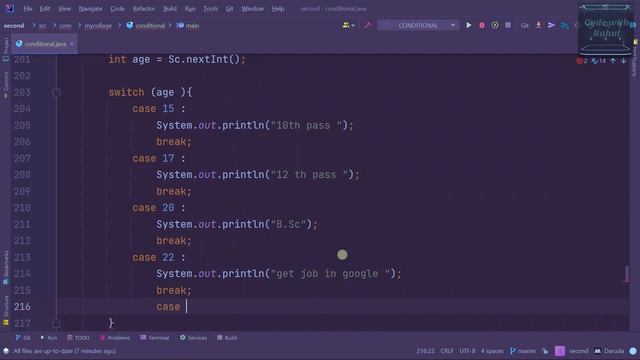This screenshot has width=640, height=360.
Task: Open the Bookmarks tool window from left sidebar
Action: (x=6, y=267)
